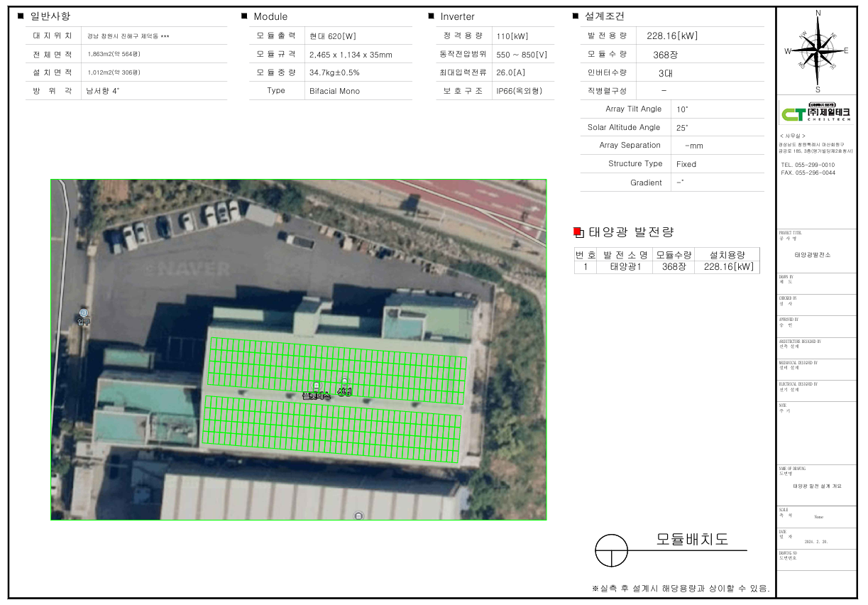Click the black square bullet beside Inverter
This screenshot has height=605, width=868.
point(431,16)
